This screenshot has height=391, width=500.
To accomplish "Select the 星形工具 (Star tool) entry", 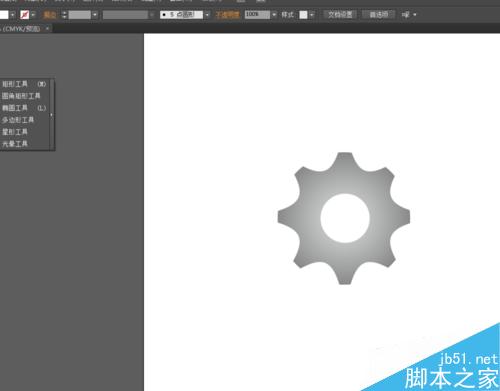I will 25,132.
